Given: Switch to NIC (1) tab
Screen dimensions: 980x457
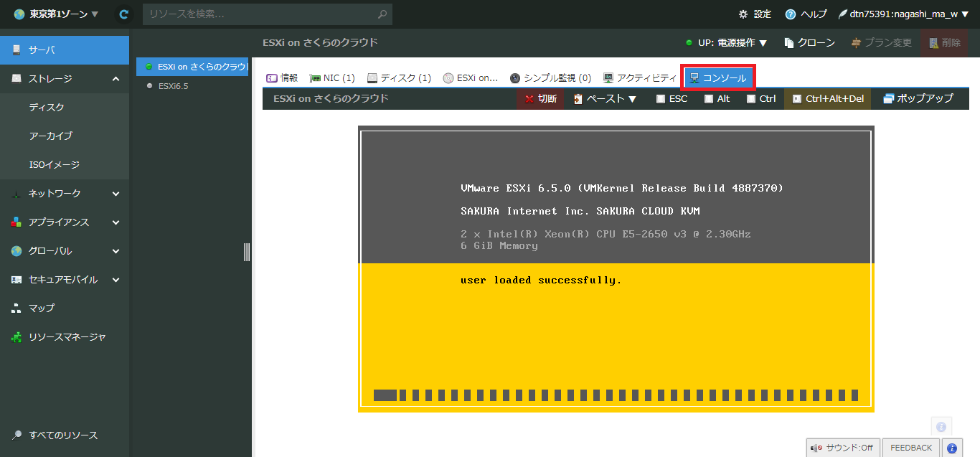Looking at the screenshot, I should 332,77.
